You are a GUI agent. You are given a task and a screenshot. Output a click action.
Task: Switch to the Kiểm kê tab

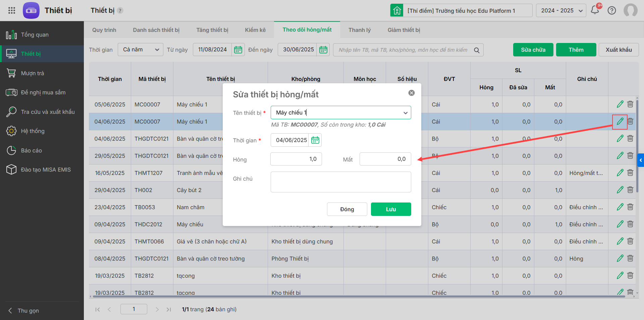[x=255, y=30]
